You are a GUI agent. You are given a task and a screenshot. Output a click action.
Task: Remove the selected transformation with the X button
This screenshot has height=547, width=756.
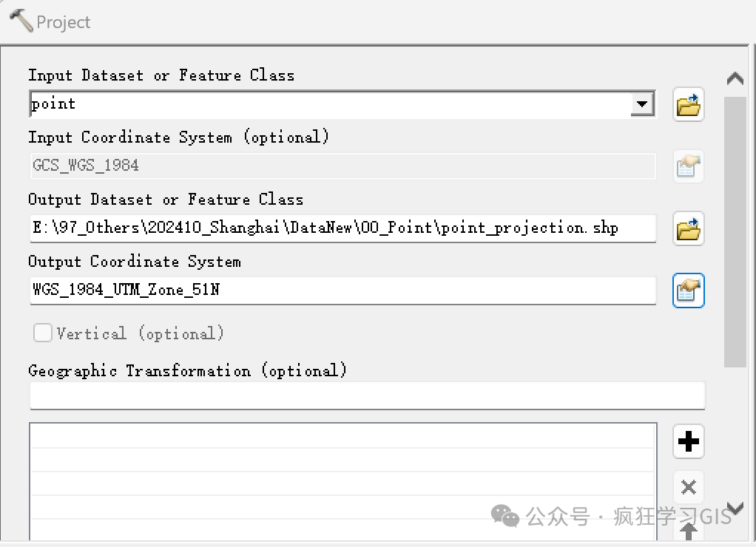coord(688,487)
